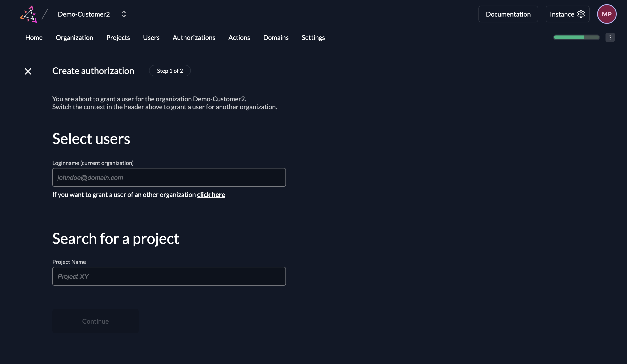Switch to the Organization tab
Viewport: 627px width, 364px height.
[74, 38]
